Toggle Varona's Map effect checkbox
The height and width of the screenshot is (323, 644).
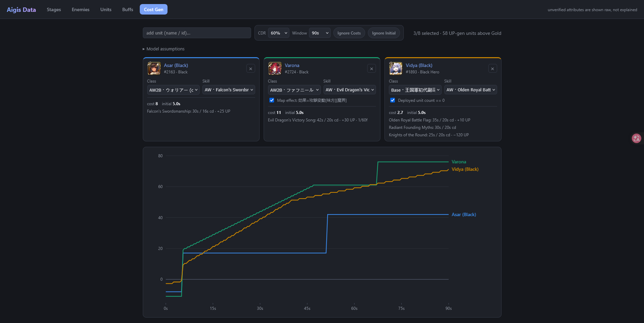click(x=272, y=100)
